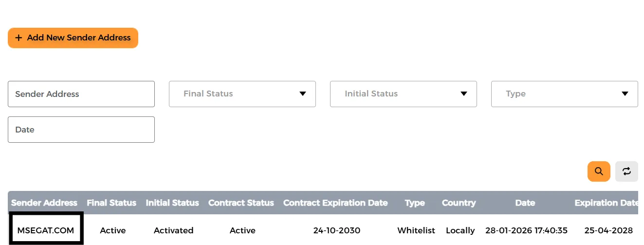Click the Final Status dropdown arrow
This screenshot has width=644, height=245.
click(303, 94)
